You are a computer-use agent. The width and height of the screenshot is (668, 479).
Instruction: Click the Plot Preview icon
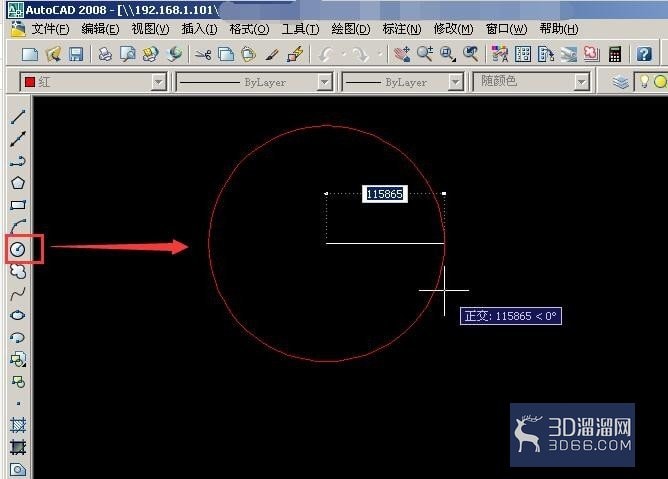click(127, 54)
